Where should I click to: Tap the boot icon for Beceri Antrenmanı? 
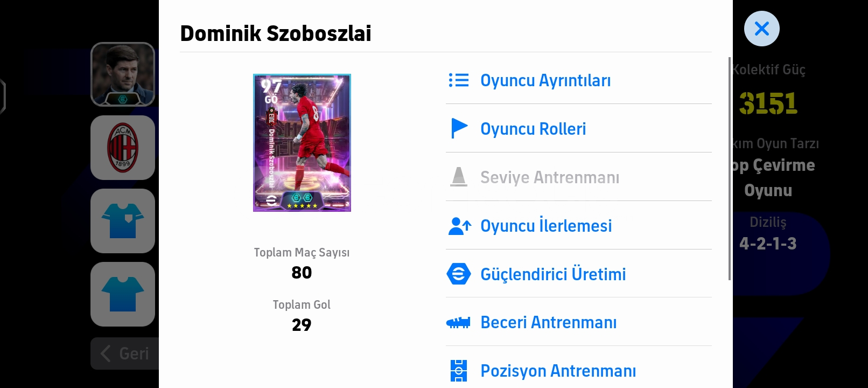(459, 322)
